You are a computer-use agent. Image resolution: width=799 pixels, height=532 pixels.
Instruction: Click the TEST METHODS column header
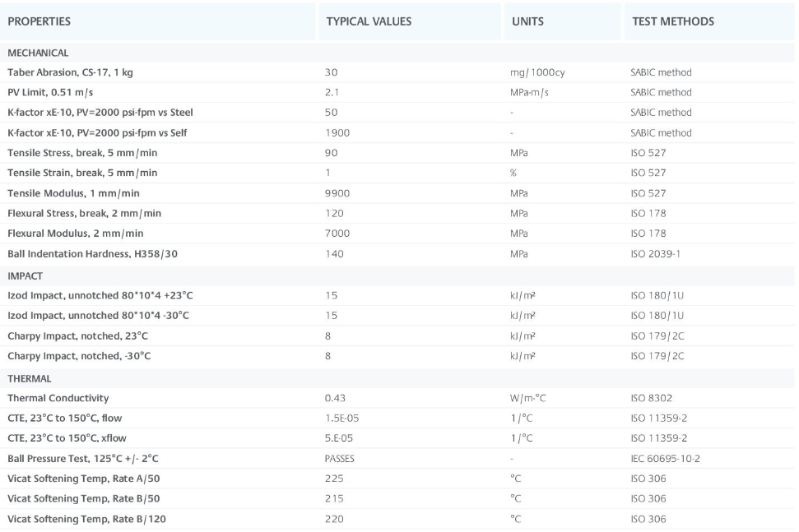672,21
